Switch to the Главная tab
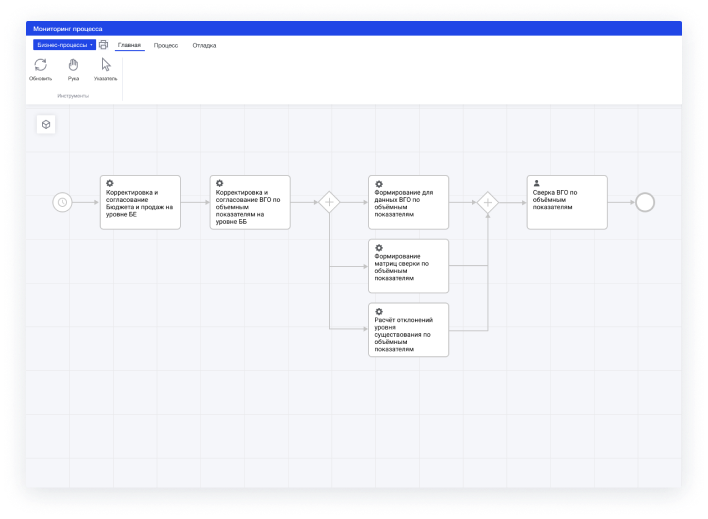Screen dimensions: 708x519 tap(129, 45)
